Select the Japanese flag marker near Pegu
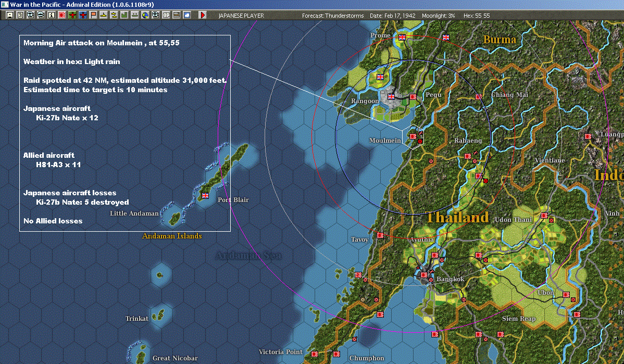624x364 pixels. tap(413, 96)
